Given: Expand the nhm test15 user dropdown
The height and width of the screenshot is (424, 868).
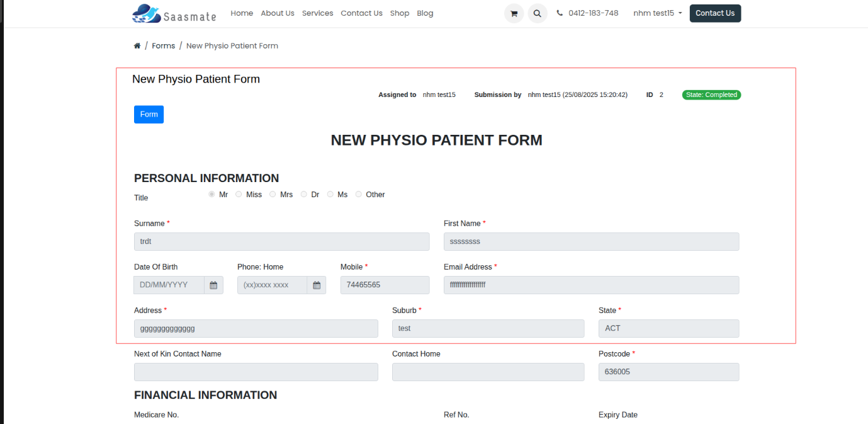Looking at the screenshot, I should (x=657, y=13).
